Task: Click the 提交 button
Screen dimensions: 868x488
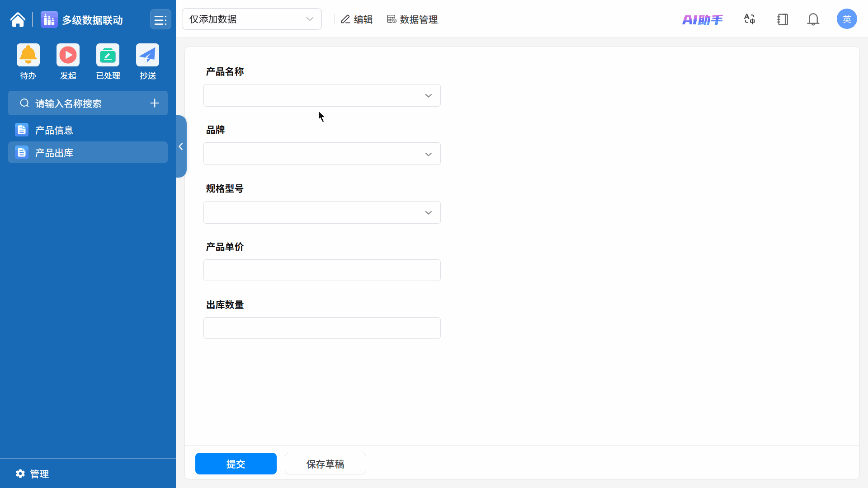Action: [236, 464]
